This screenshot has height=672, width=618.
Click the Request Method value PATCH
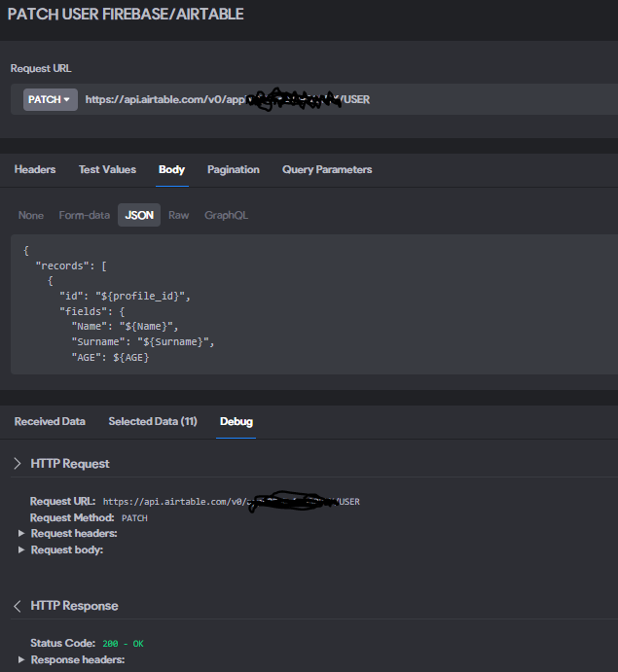(134, 518)
